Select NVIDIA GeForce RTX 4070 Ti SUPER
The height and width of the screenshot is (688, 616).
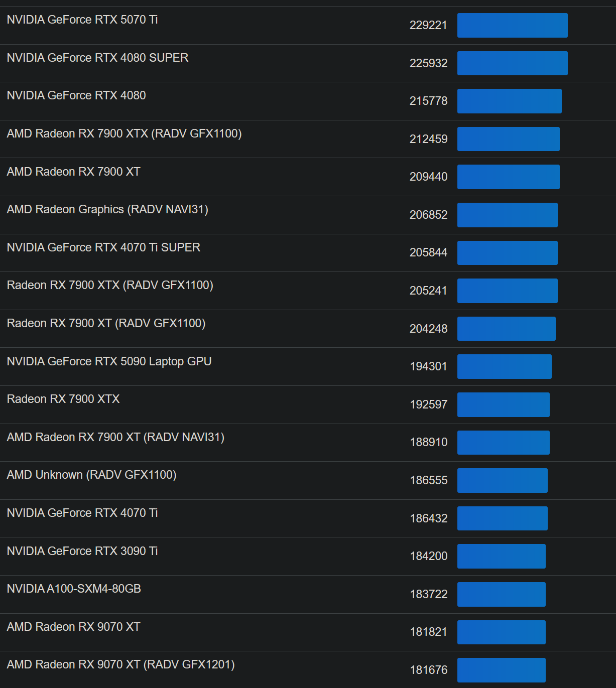pos(103,247)
